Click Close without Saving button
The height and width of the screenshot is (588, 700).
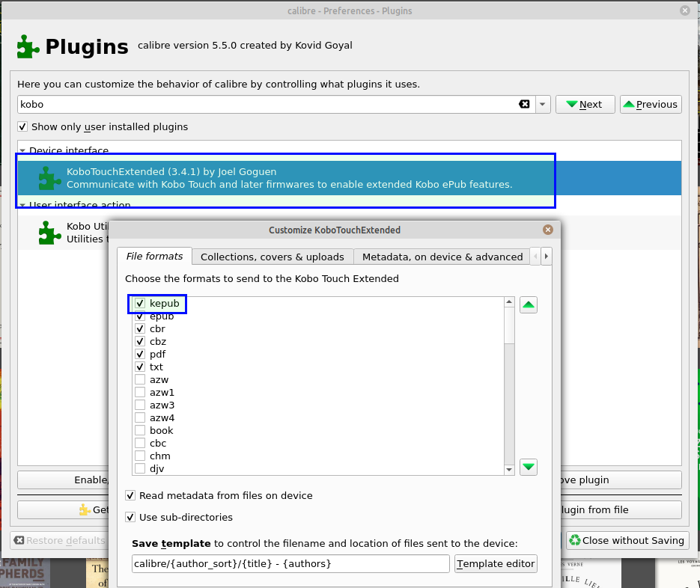pos(627,541)
